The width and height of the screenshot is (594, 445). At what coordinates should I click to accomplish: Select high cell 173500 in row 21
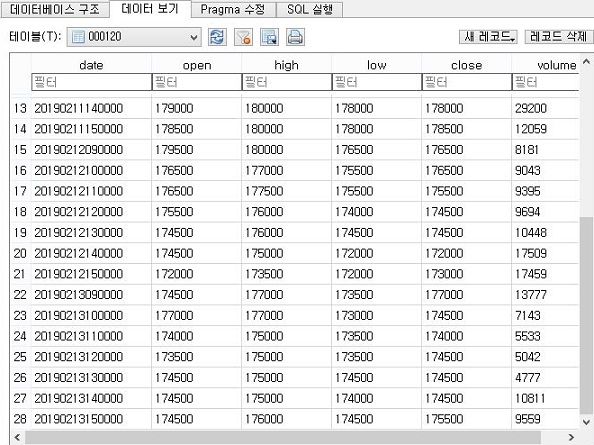pos(286,274)
